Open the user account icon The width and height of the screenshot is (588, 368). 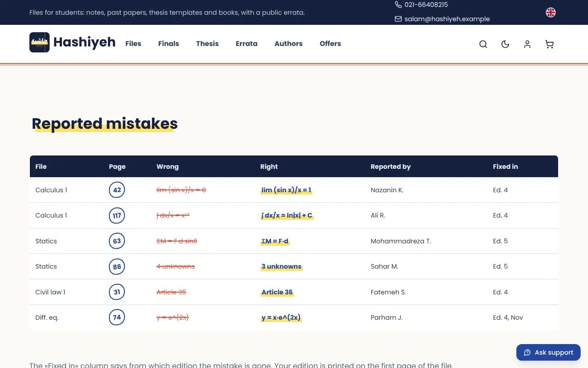point(527,44)
